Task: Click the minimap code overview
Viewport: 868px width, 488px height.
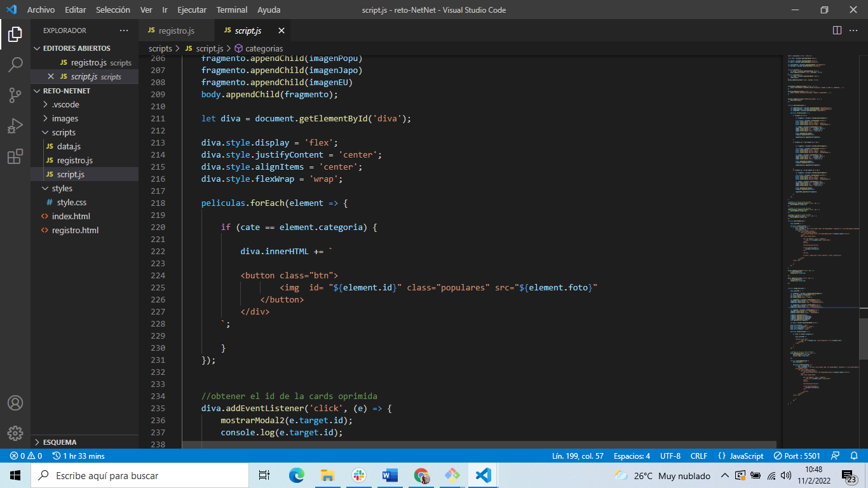Action: [820, 252]
